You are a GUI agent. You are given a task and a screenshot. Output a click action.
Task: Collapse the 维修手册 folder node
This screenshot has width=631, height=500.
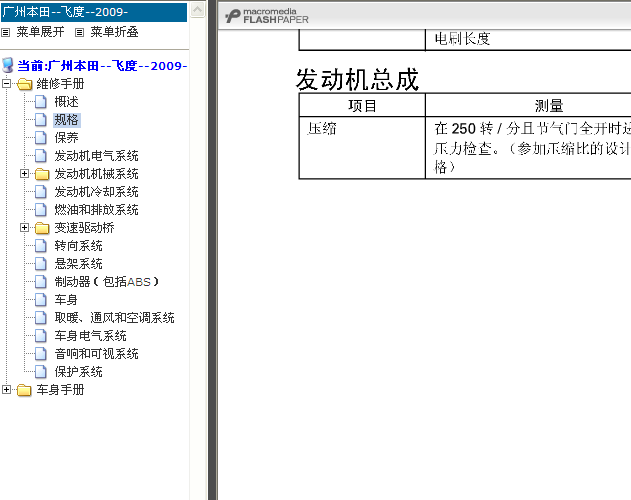tap(6, 84)
